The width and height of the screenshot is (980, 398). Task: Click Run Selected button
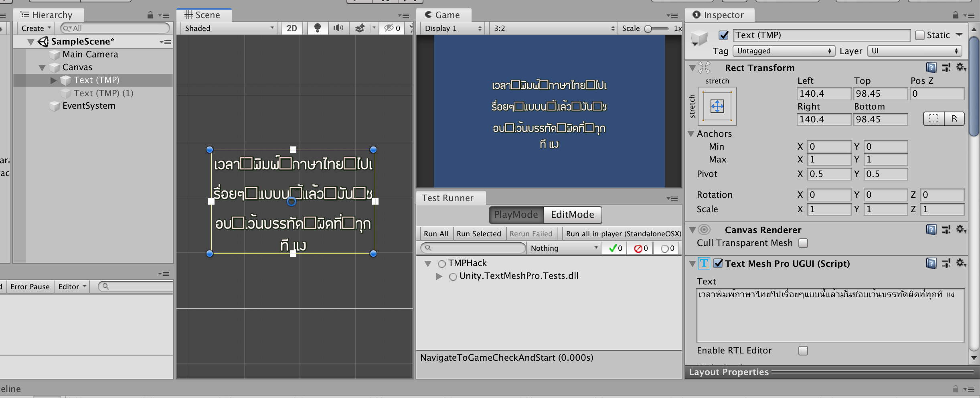click(x=479, y=234)
